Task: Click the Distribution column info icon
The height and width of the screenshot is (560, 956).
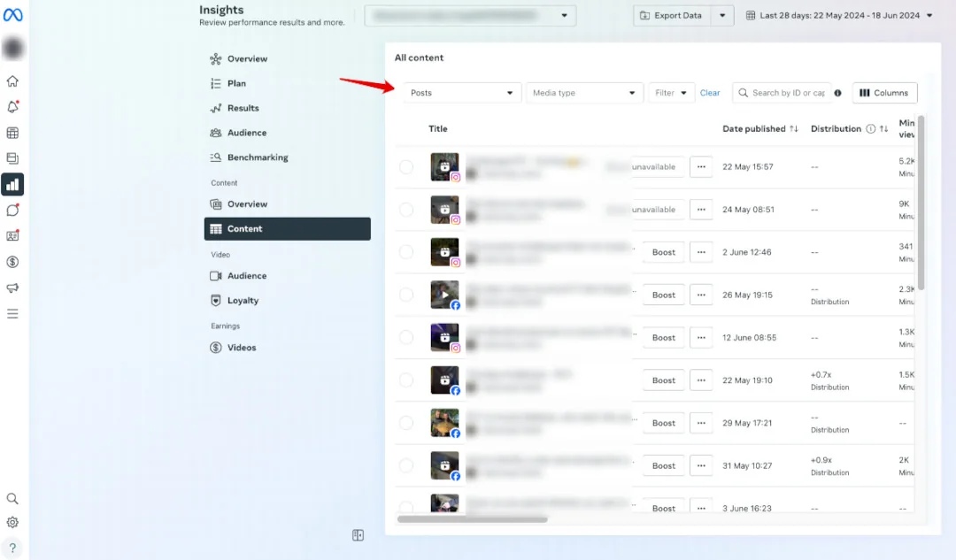Action: click(871, 128)
